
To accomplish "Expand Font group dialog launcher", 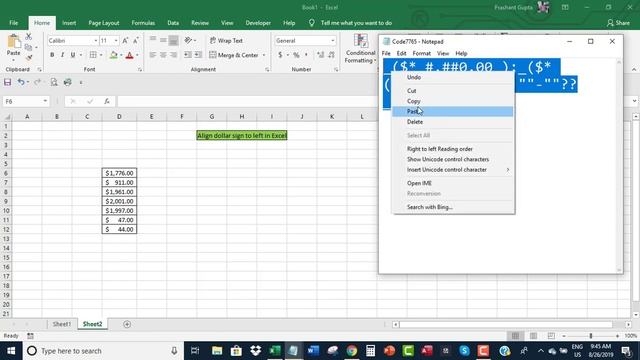I will point(140,70).
